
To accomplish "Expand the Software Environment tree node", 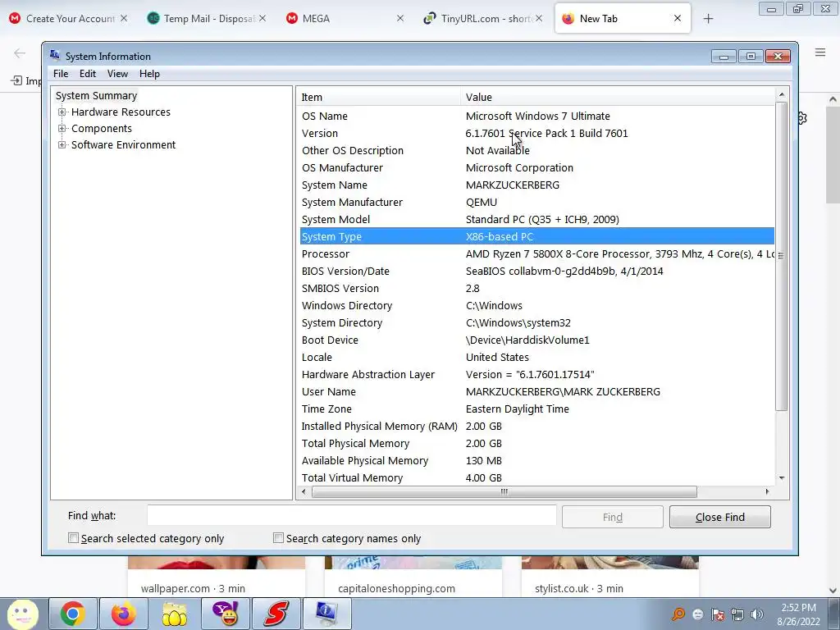I will [62, 144].
